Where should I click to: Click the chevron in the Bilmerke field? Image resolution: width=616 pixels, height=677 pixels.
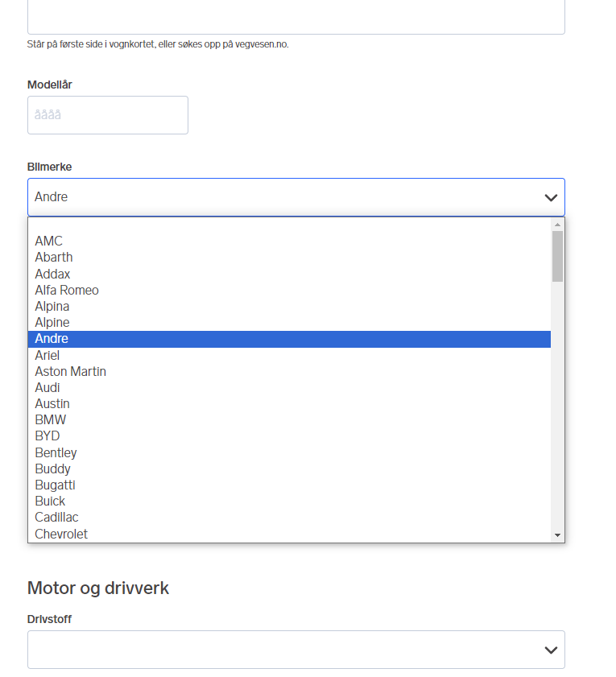click(551, 198)
